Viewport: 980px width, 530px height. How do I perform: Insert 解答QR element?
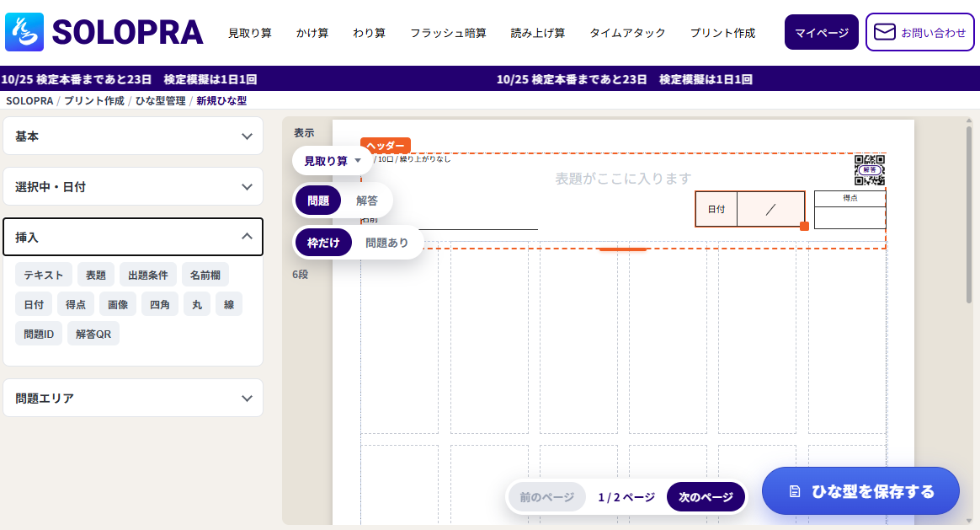pyautogui.click(x=93, y=334)
